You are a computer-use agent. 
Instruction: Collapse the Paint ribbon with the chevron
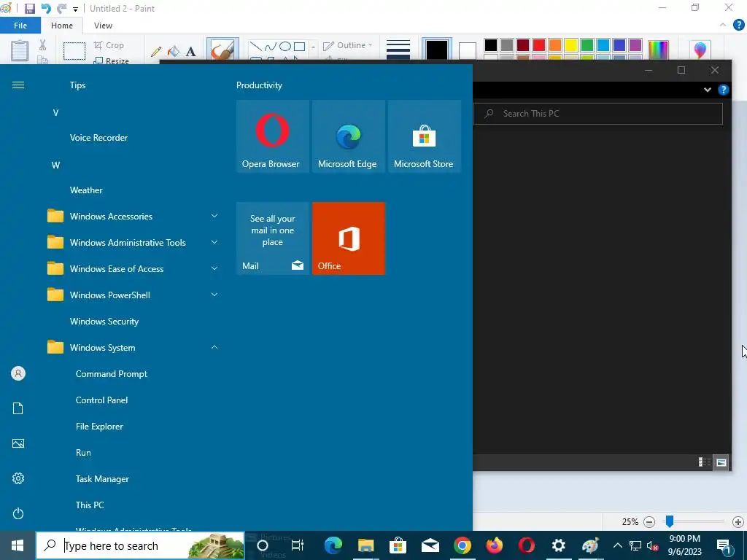tap(723, 25)
